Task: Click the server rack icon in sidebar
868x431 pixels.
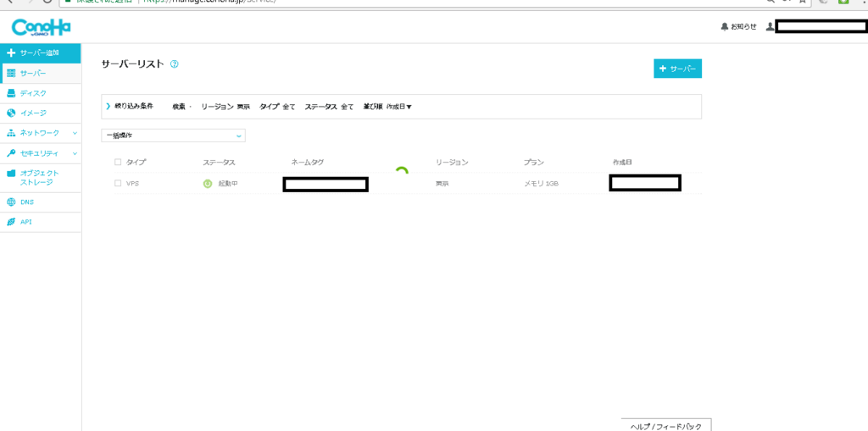Action: 10,73
